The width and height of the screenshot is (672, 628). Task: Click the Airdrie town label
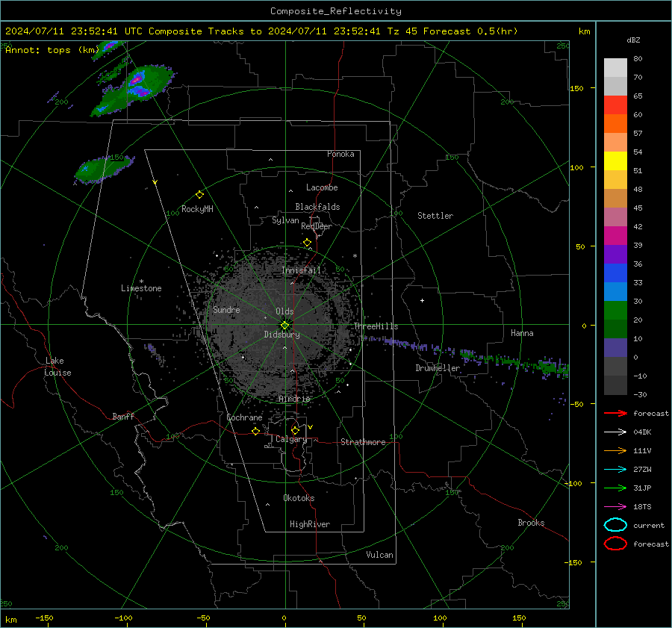click(x=294, y=399)
